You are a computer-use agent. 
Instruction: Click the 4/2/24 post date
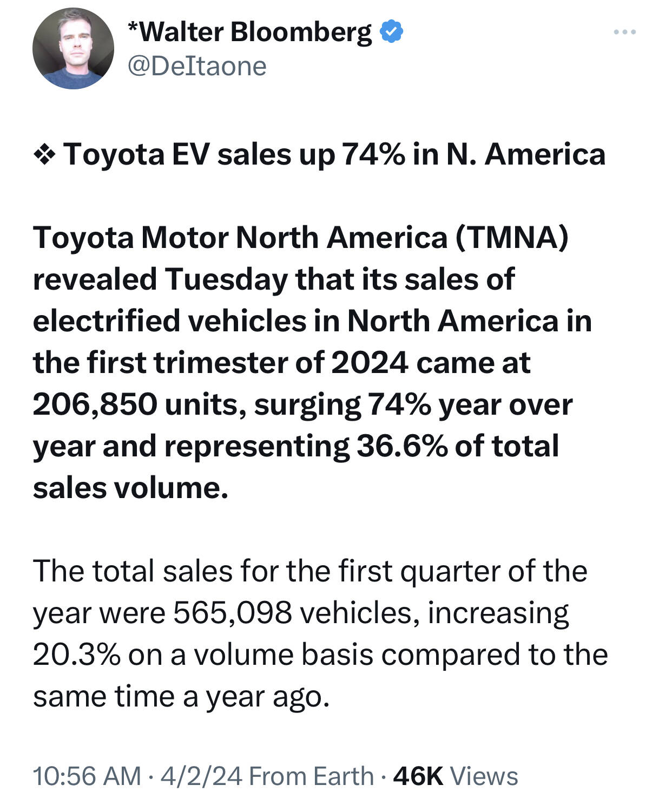pos(201,776)
